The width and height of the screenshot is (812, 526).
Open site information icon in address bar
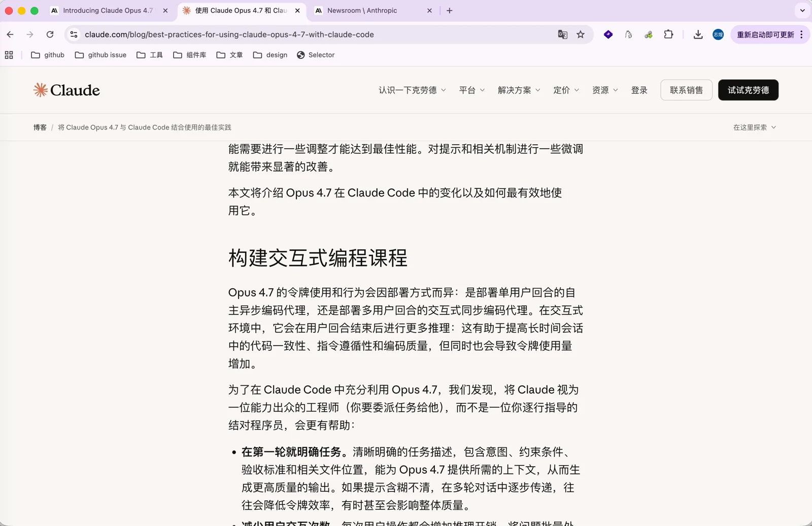click(74, 35)
